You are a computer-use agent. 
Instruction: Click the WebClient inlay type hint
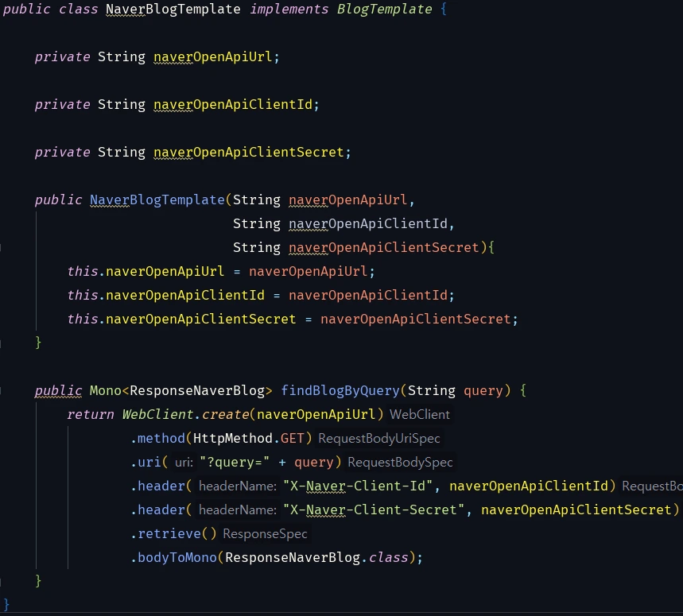420,414
